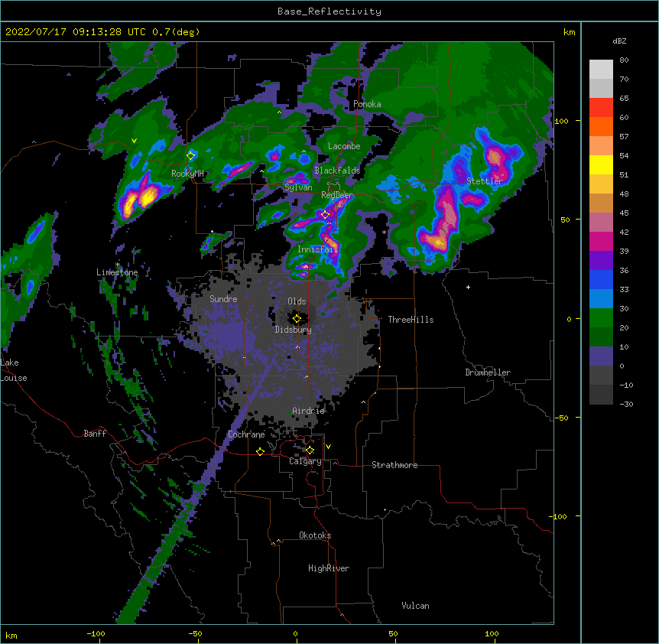The width and height of the screenshot is (659, 644).
Task: Click the Cochrane city label
Action: click(246, 434)
